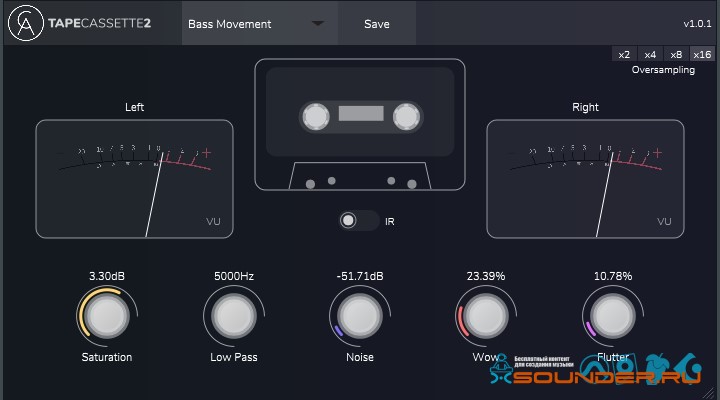Viewport: 720px width, 400px height.
Task: Click the Saturation label
Action: (107, 357)
